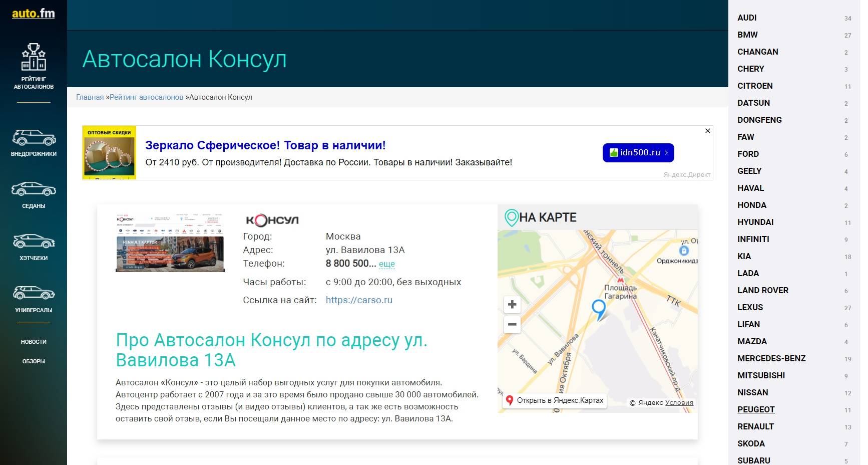Select DONGFENG brand
Screen dimensions: 868x465
[759, 120]
